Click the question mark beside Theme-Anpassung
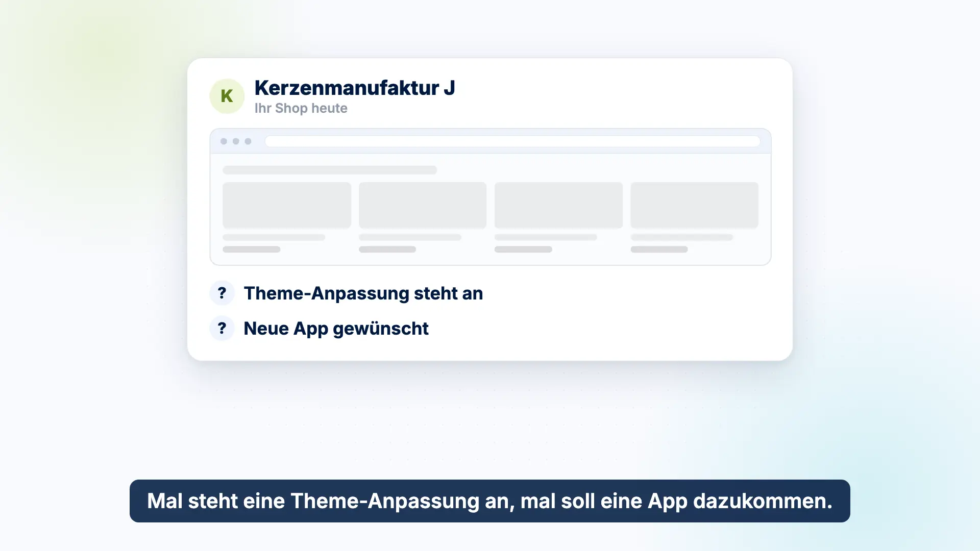This screenshot has height=551, width=980. (x=222, y=293)
